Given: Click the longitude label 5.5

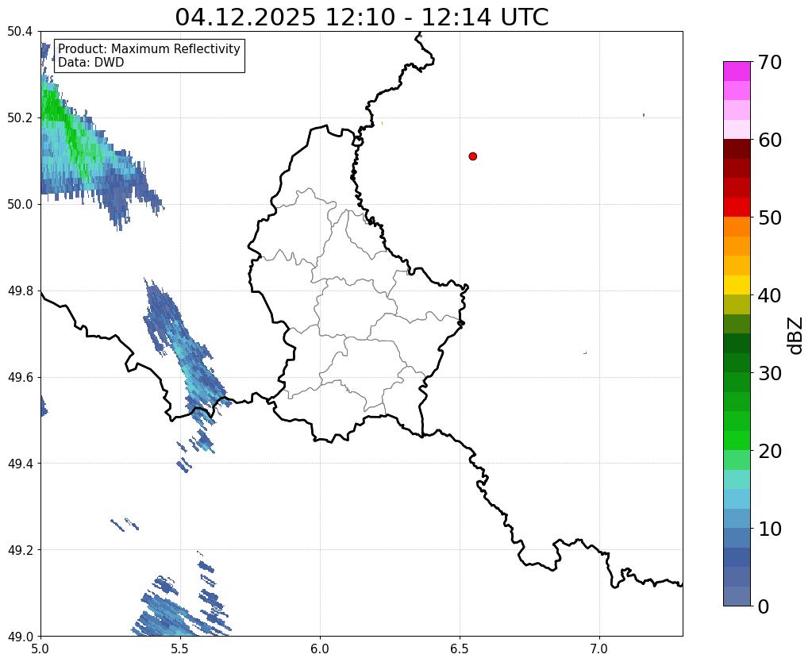Looking at the screenshot, I should [x=180, y=649].
